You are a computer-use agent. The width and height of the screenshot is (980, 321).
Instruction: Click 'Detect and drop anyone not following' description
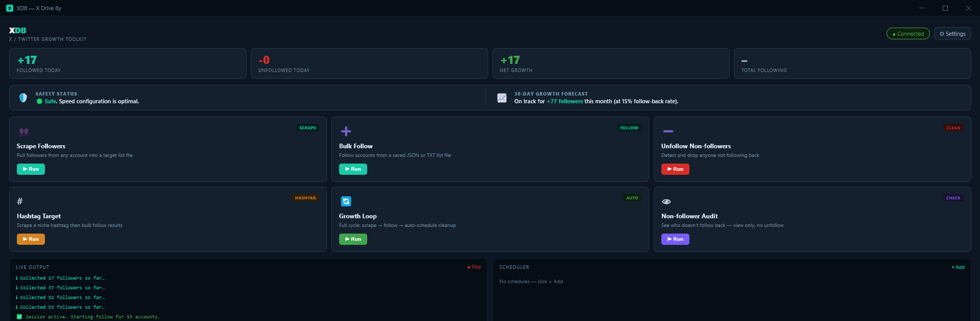tap(710, 155)
